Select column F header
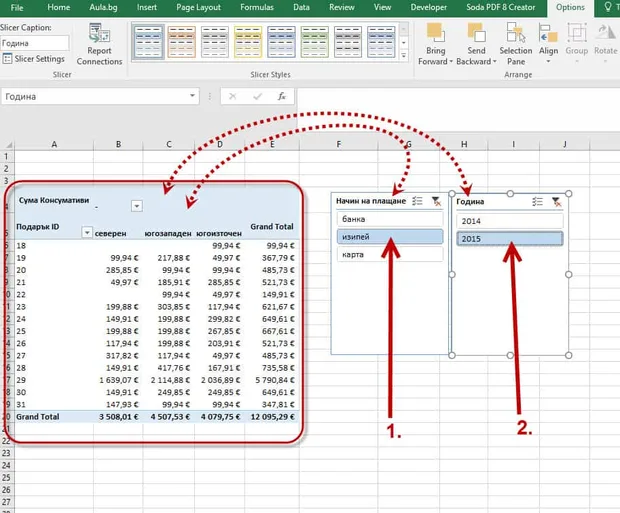The image size is (620, 513). 338,144
